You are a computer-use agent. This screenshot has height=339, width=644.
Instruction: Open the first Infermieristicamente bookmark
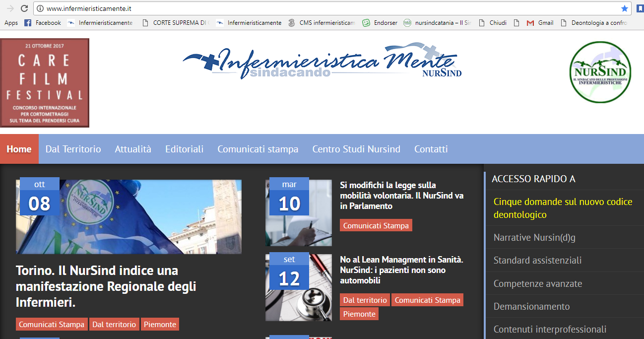click(x=100, y=23)
